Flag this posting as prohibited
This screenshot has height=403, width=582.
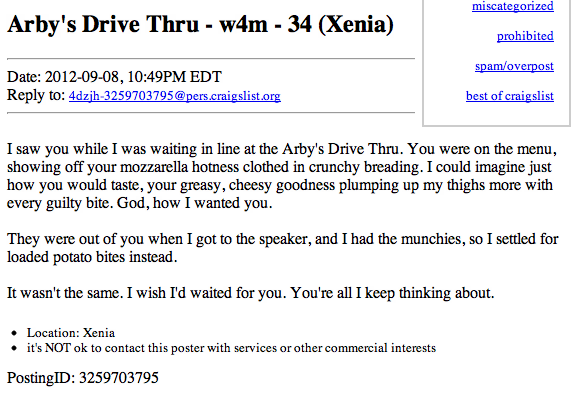tap(525, 36)
